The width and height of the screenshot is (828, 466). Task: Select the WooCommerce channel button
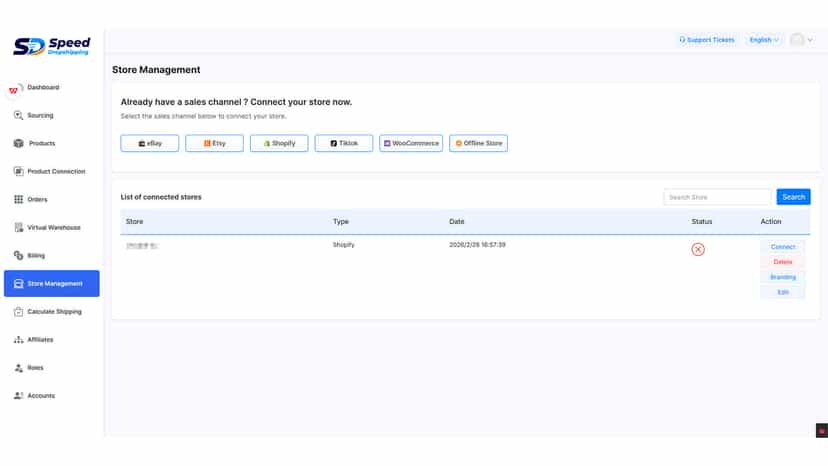[x=411, y=143]
